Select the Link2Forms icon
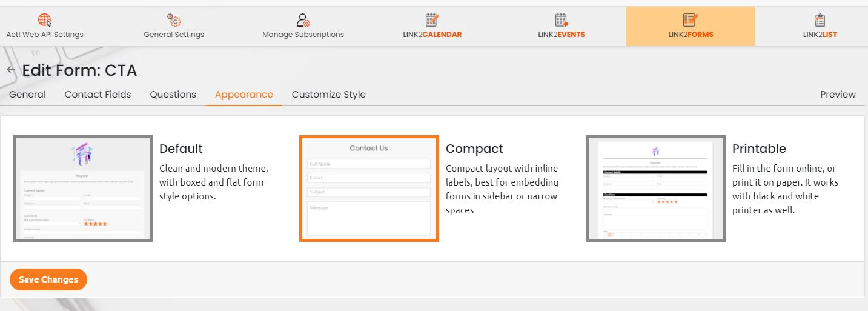This screenshot has width=868, height=311. pyautogui.click(x=691, y=20)
